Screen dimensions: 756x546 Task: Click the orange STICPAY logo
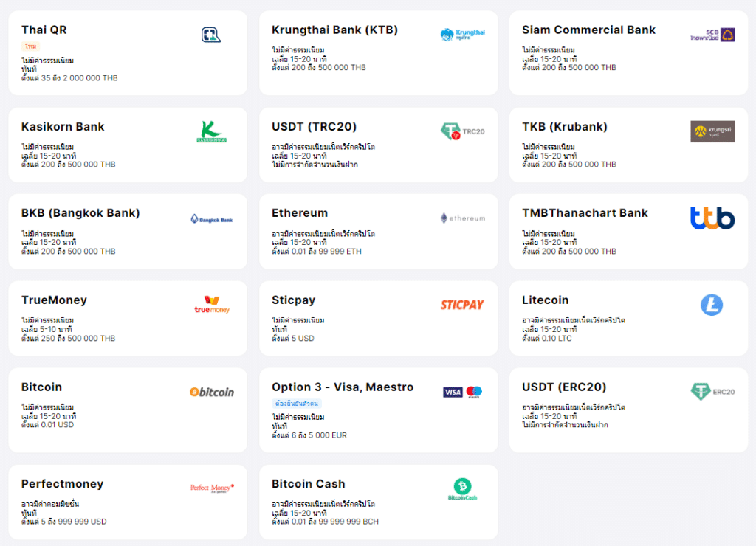click(x=462, y=305)
